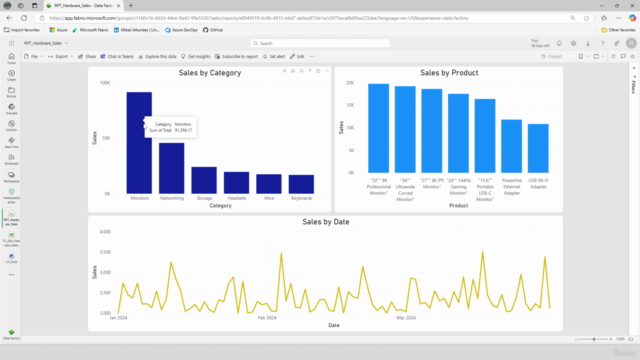Open the feedback icon in header
This screenshot has height=360, width=640.
tap(617, 43)
